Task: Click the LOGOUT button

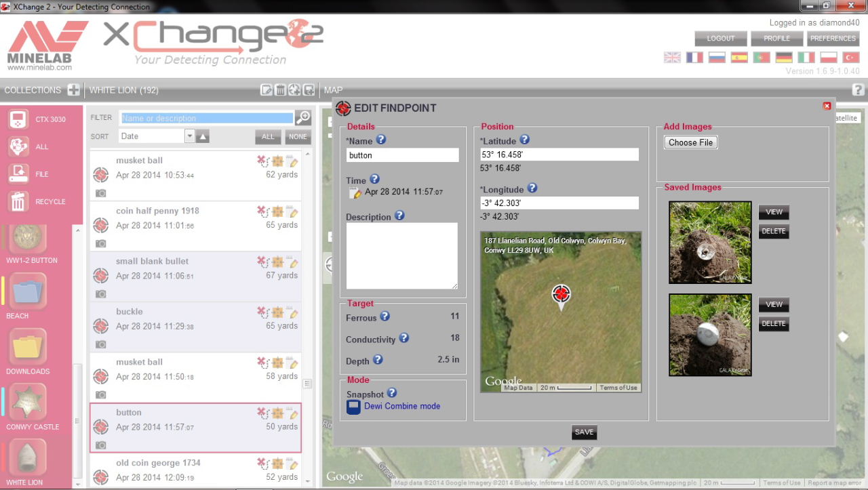Action: tap(721, 39)
